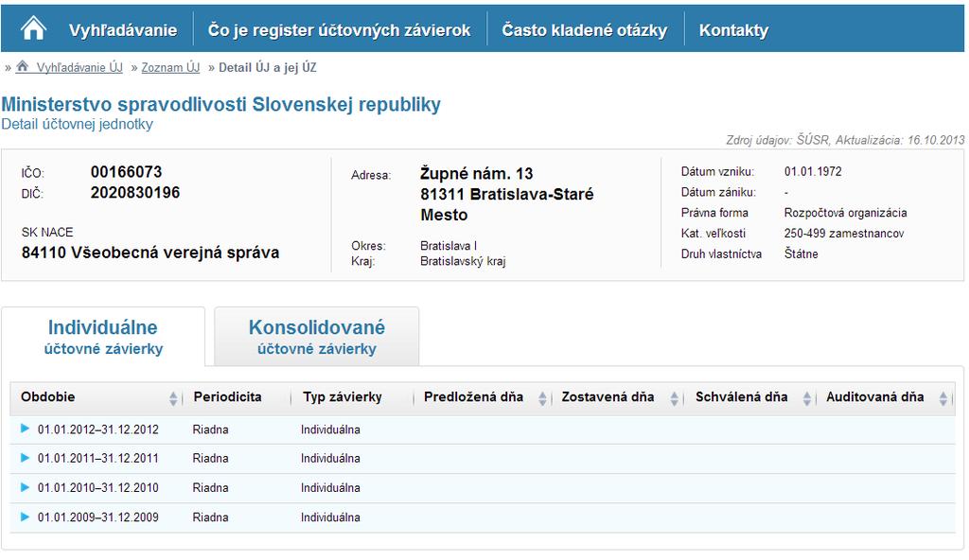
Task: Click the Typ závierky column header
Action: coord(343,396)
